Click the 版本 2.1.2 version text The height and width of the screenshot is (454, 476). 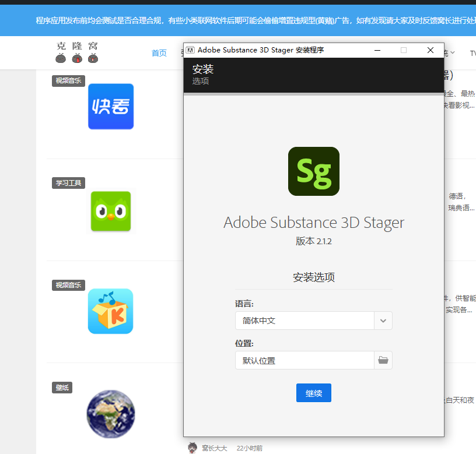pyautogui.click(x=314, y=241)
